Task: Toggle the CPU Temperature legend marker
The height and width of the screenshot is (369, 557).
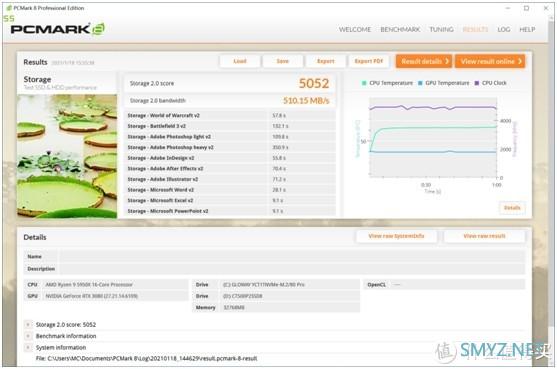Action: coord(364,83)
